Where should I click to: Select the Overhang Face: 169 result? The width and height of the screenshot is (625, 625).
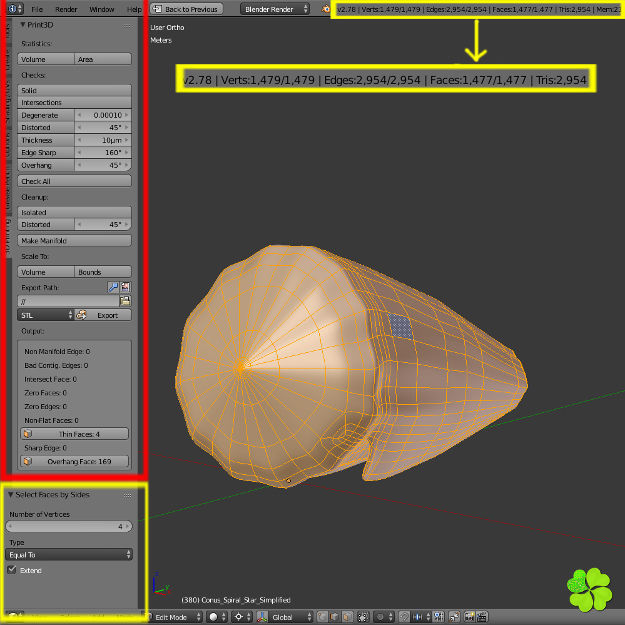tap(75, 461)
